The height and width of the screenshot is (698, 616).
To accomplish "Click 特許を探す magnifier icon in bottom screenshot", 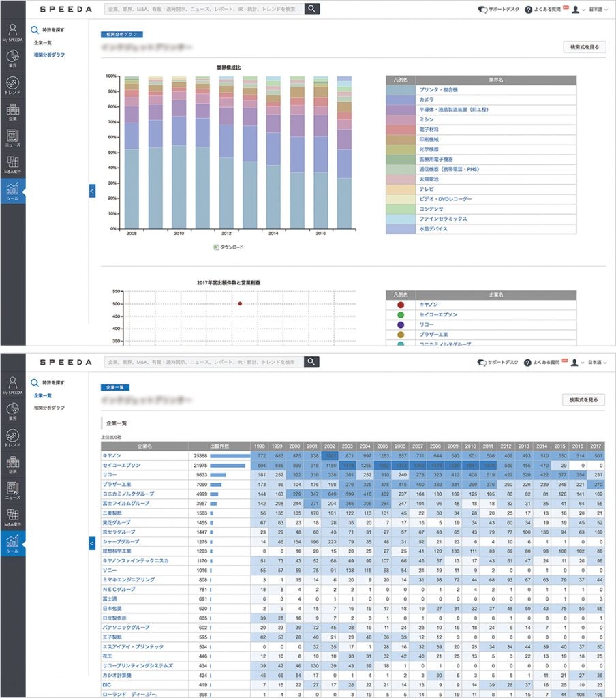I will coord(35,383).
